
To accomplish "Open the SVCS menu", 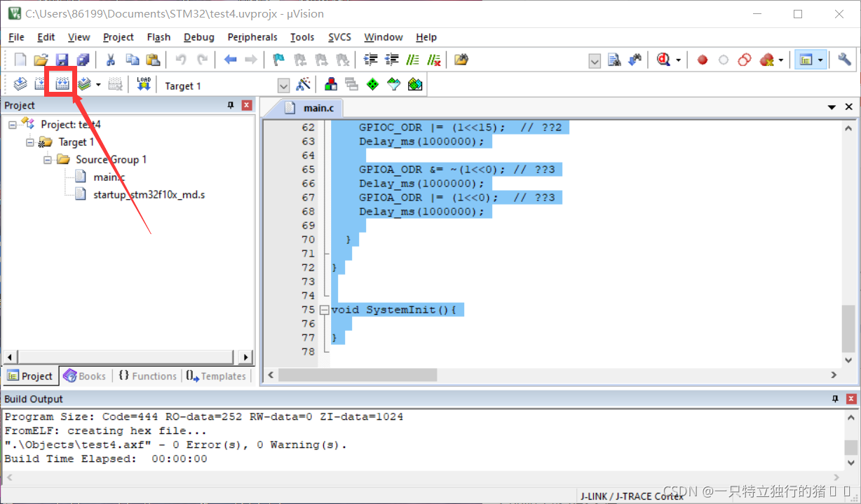I will coord(340,37).
